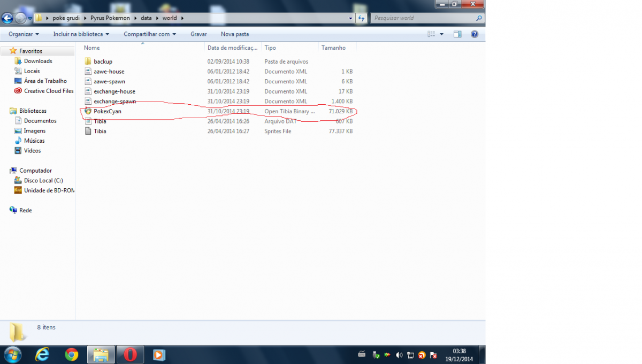
Task: Refresh the world folder view
Action: click(361, 18)
